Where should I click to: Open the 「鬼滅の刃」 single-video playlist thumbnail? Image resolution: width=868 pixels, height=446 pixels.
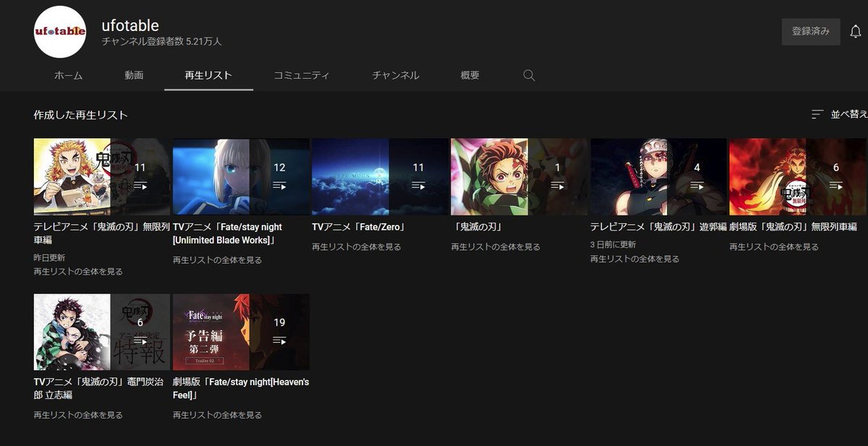519,177
